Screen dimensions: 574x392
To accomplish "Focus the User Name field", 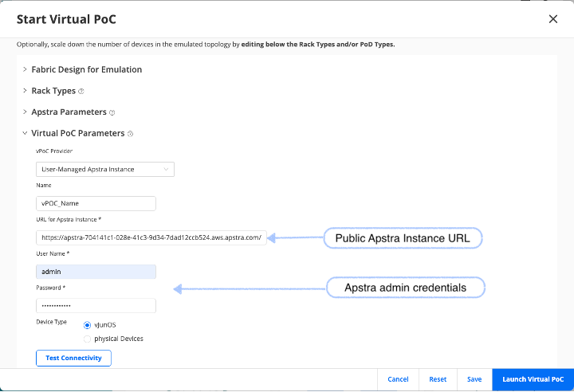I will tap(96, 272).
